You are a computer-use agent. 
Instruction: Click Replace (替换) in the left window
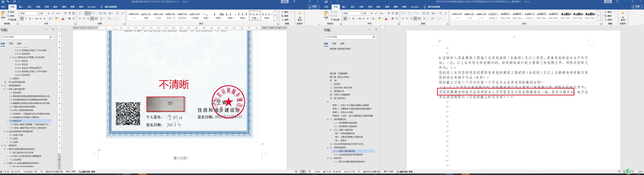(285, 16)
